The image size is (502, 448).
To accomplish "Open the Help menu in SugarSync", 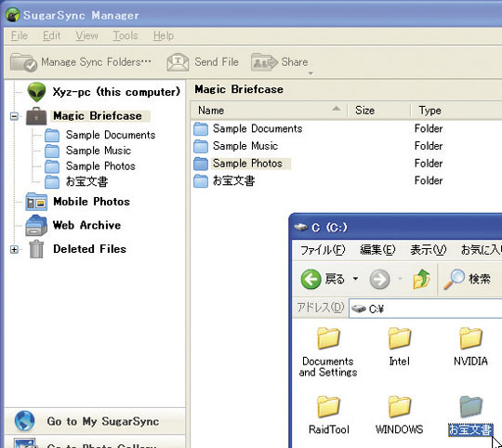I will 164,35.
